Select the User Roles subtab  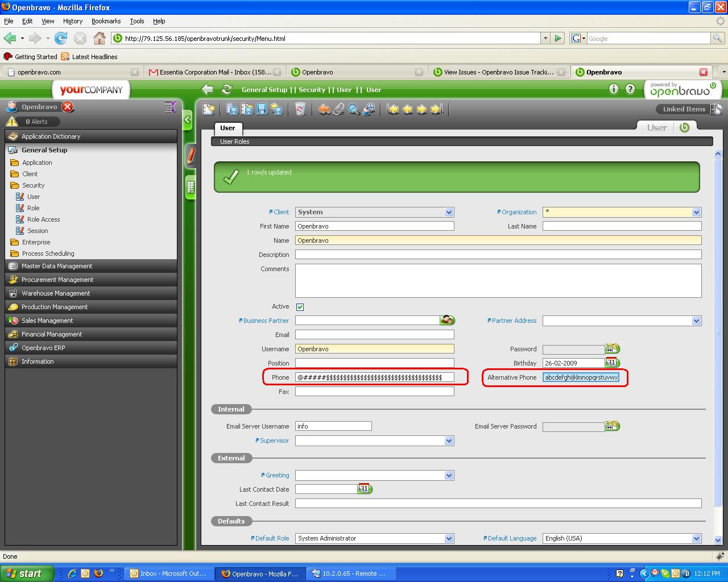tap(234, 142)
